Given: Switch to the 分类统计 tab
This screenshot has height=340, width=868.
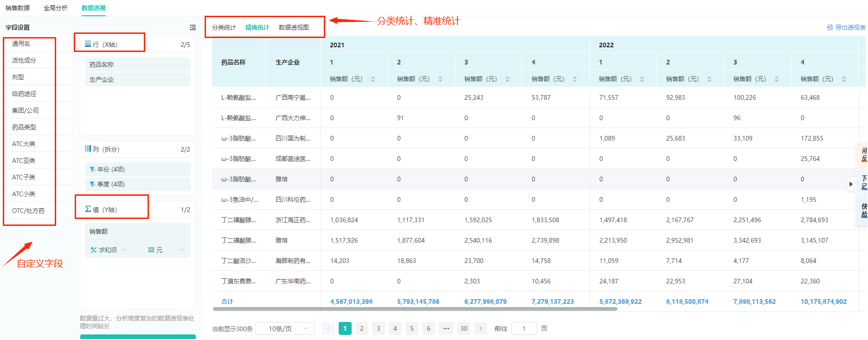Looking at the screenshot, I should [x=224, y=27].
